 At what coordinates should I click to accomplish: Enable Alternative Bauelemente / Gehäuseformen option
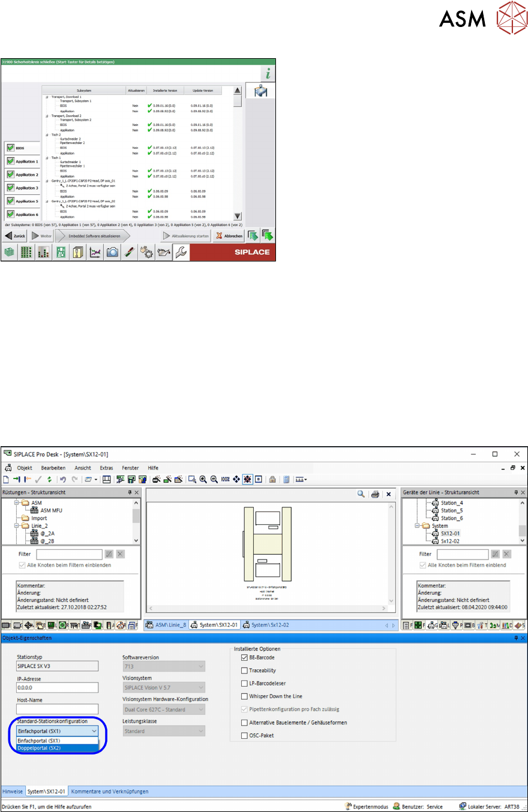(x=244, y=723)
